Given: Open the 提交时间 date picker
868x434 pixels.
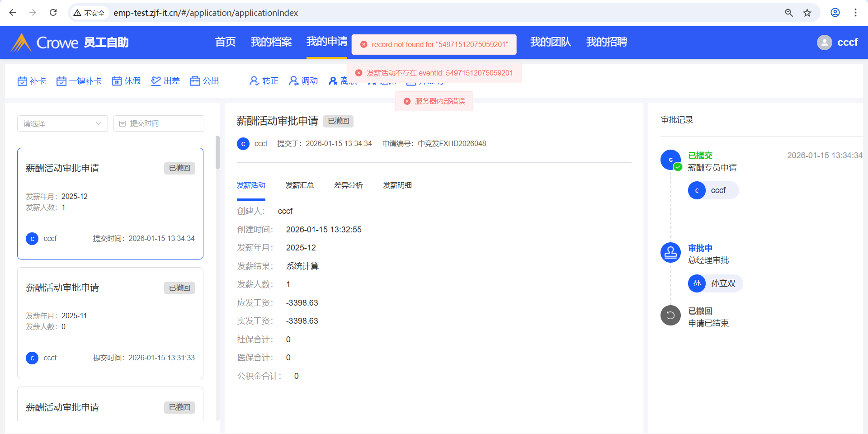Looking at the screenshot, I should point(159,123).
